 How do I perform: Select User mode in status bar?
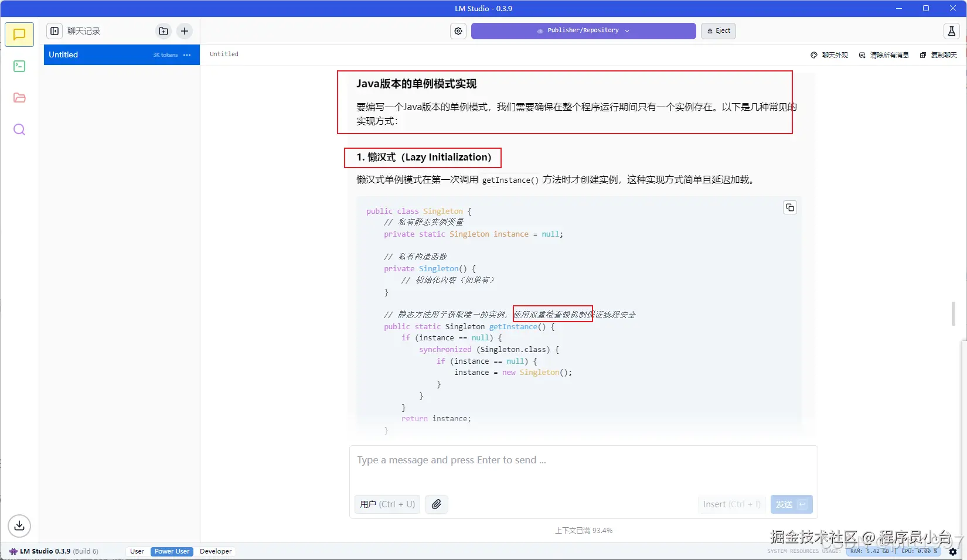point(137,551)
